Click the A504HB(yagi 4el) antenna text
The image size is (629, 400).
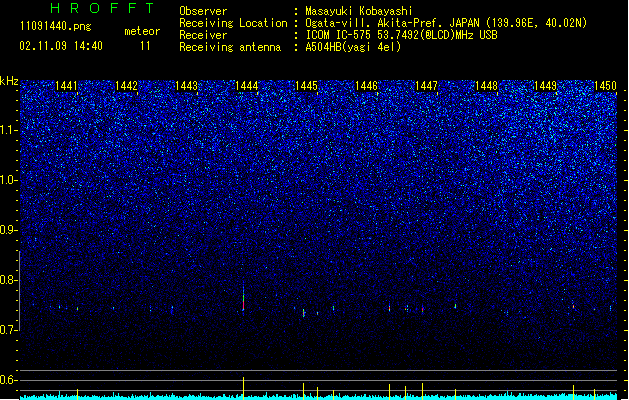click(353, 47)
